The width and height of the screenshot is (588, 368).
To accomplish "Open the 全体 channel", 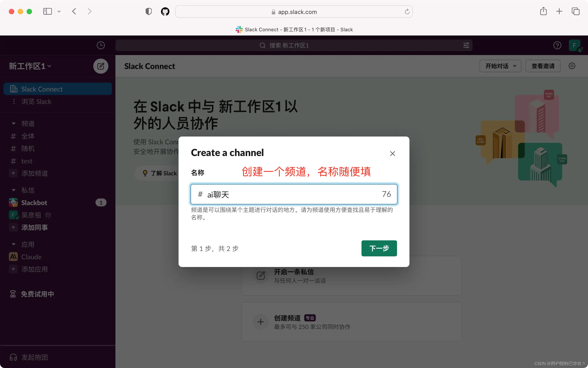I will [58, 136].
